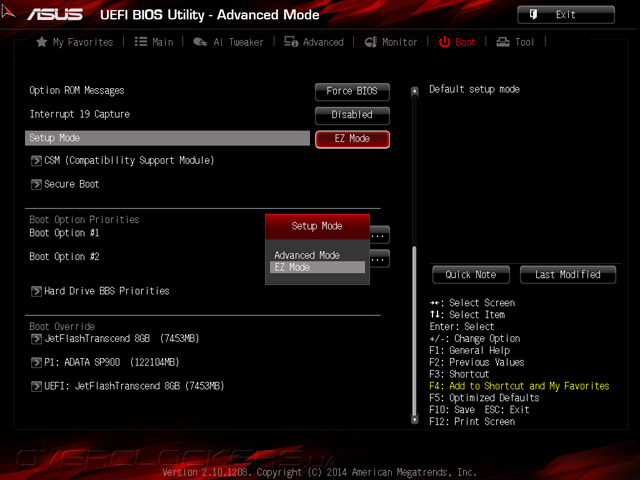Select the Boot Option #2 label
This screenshot has width=640, height=480.
(x=64, y=257)
